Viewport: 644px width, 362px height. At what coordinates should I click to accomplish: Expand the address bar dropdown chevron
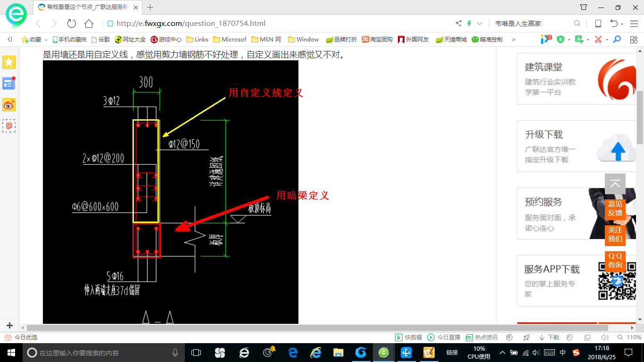(x=480, y=24)
